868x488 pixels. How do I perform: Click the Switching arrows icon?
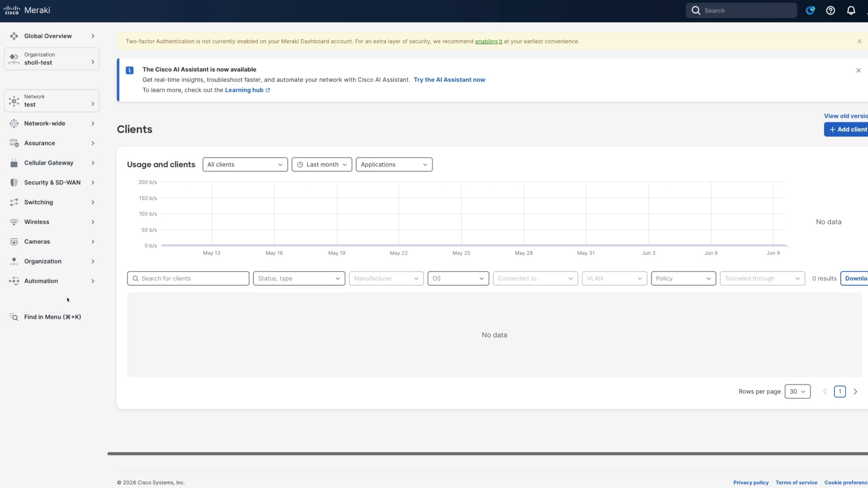[14, 202]
